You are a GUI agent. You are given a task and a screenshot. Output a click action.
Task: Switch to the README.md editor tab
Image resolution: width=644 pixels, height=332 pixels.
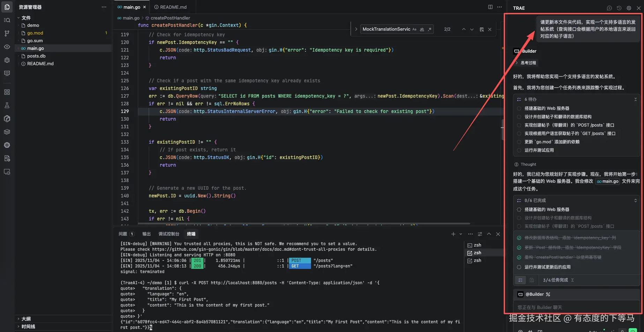[x=173, y=7]
